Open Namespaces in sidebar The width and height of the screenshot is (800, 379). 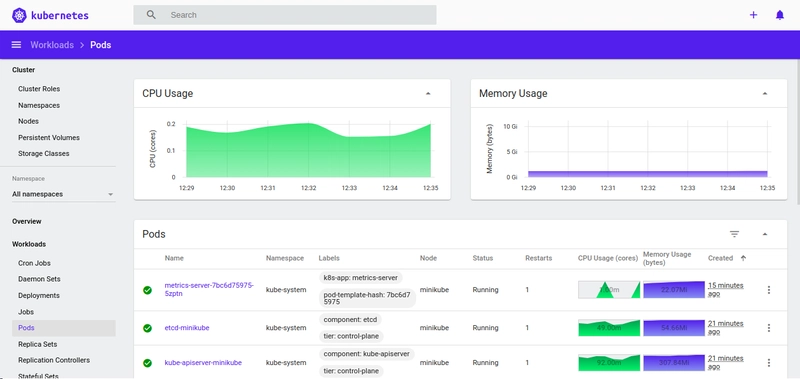39,105
